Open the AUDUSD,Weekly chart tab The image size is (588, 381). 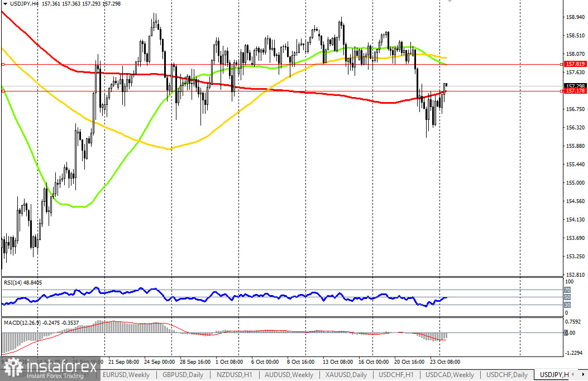point(289,375)
